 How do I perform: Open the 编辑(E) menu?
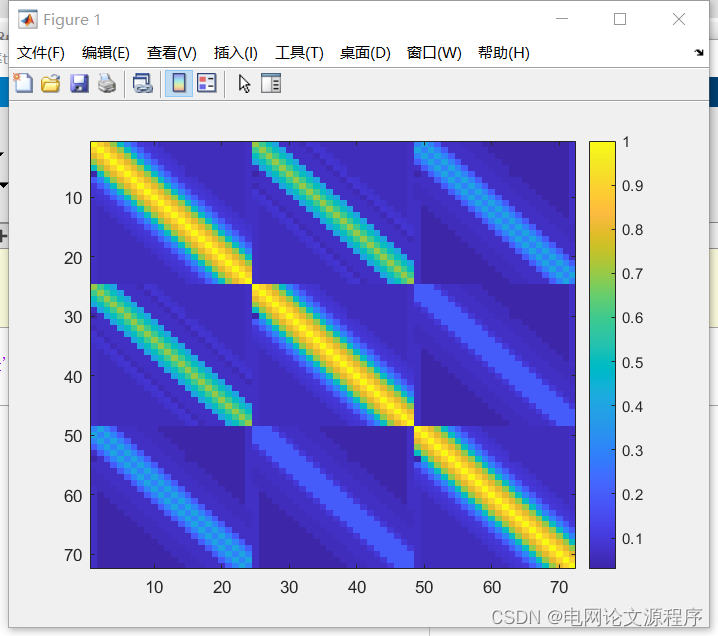click(x=106, y=53)
